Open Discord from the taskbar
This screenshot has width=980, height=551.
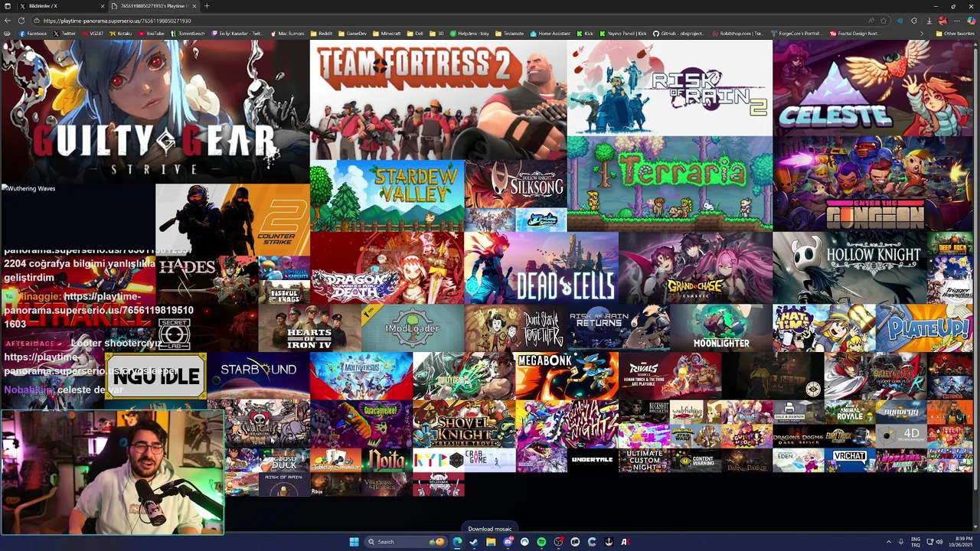(x=508, y=542)
